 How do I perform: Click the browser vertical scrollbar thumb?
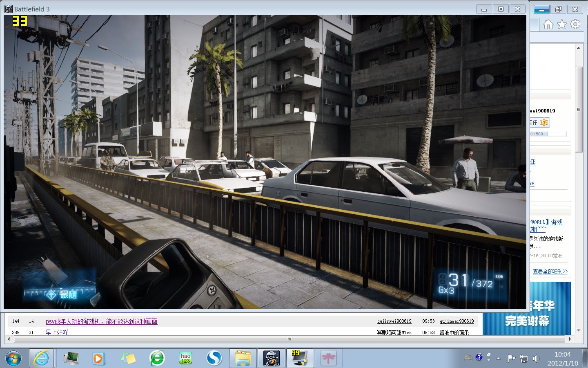(x=579, y=110)
